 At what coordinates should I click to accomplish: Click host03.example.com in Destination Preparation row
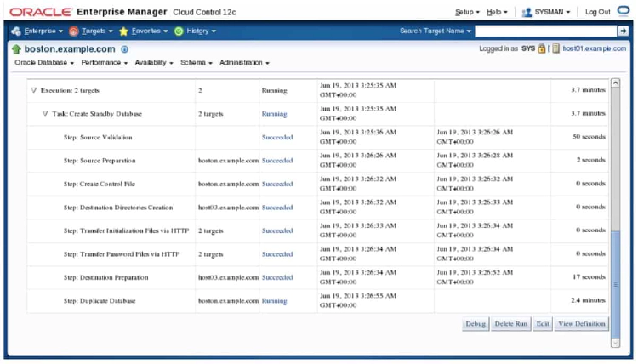click(x=228, y=277)
